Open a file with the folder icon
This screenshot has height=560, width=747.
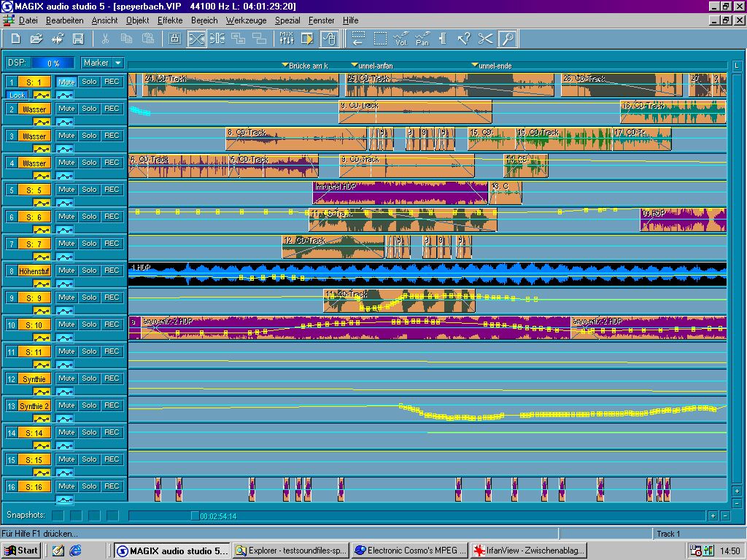pyautogui.click(x=36, y=39)
